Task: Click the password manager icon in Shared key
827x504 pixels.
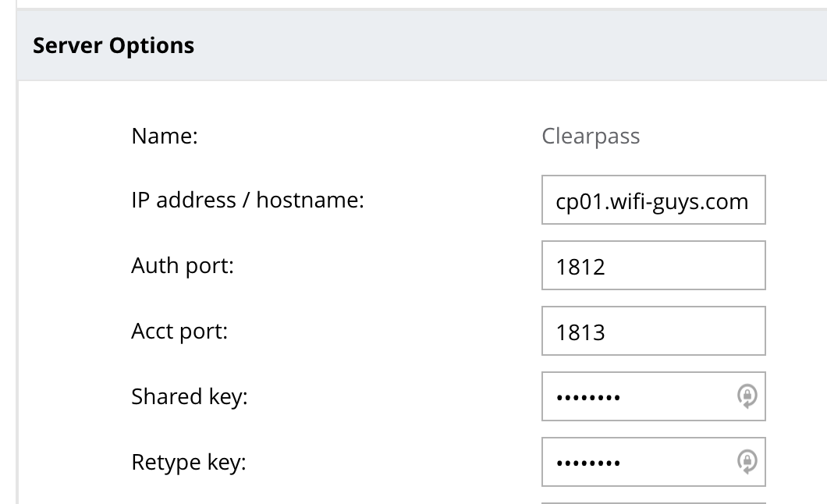Action: coord(747,397)
